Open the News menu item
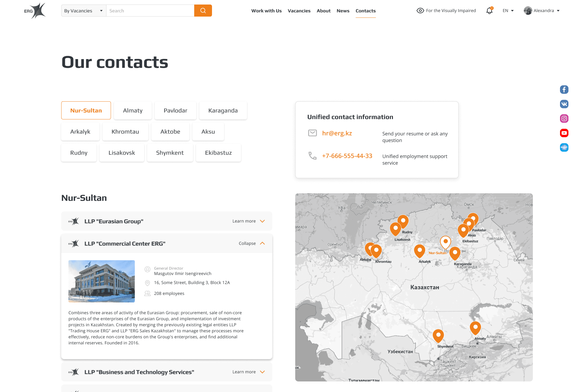Image resolution: width=579 pixels, height=392 pixels. coord(343,11)
